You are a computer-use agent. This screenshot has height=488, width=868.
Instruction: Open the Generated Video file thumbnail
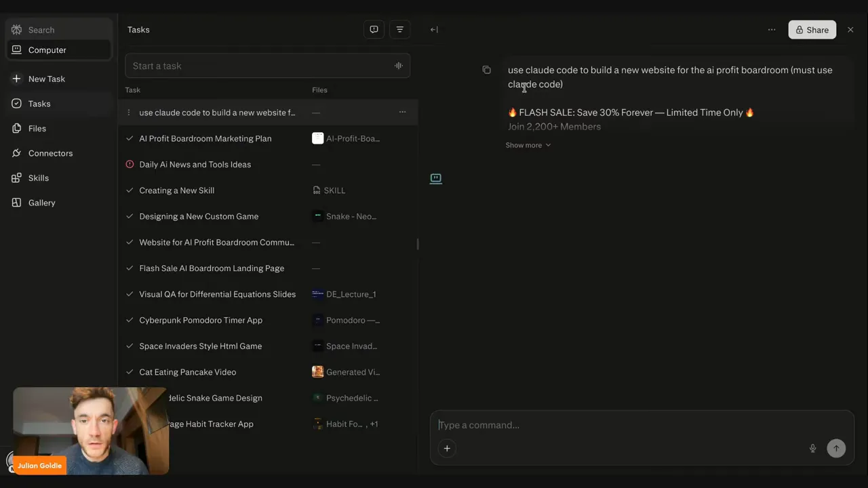pos(317,372)
